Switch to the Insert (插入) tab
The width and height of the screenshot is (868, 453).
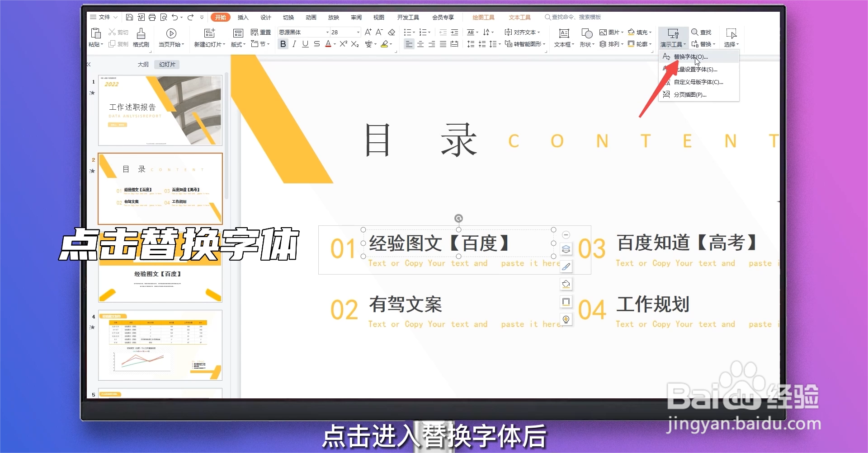243,17
